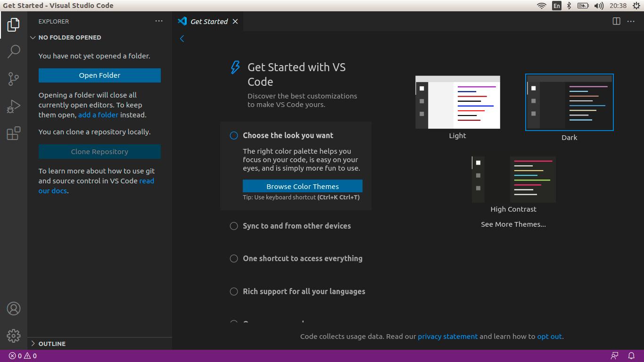The image size is (644, 362).
Task: Click the feedback icon in status bar
Action: [x=615, y=356]
